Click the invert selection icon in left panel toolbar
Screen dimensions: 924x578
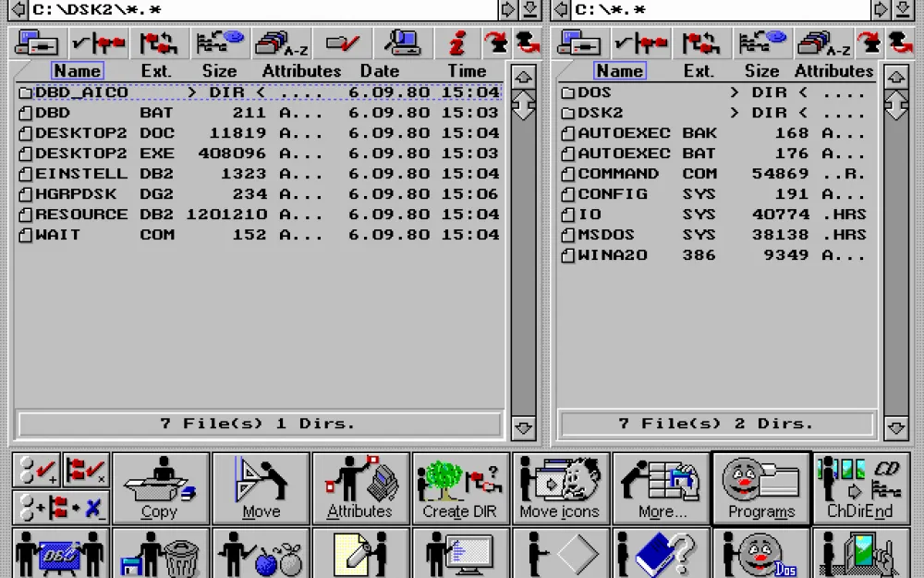coord(159,43)
